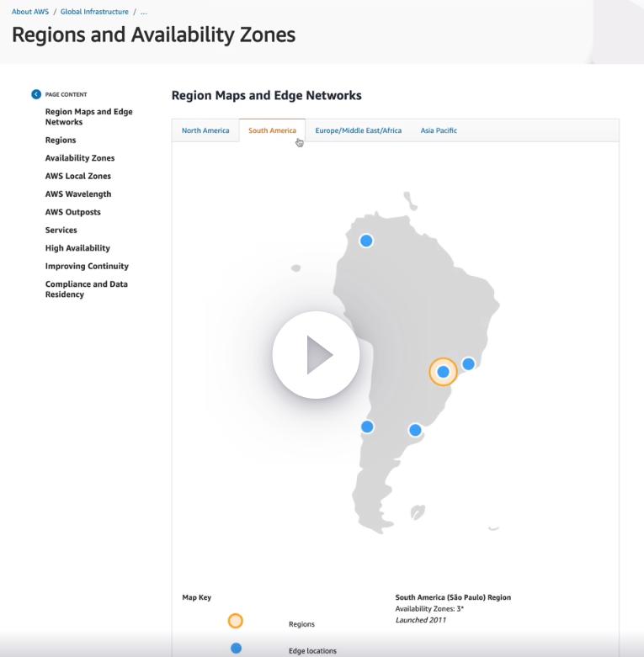Click the PAGE CONTENT label
The height and width of the screenshot is (657, 644).
(x=66, y=95)
